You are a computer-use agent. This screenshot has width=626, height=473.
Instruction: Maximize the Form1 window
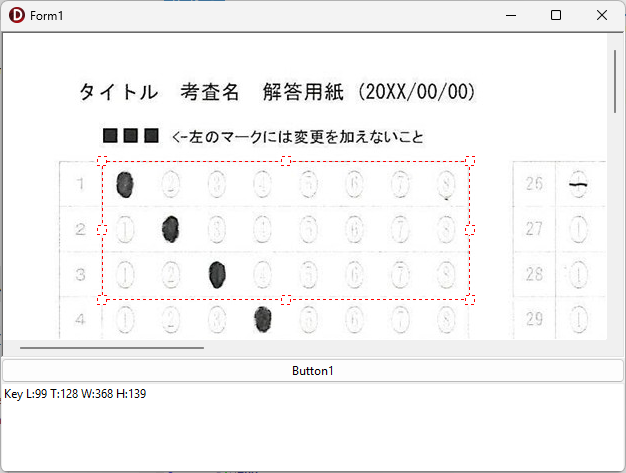click(556, 15)
